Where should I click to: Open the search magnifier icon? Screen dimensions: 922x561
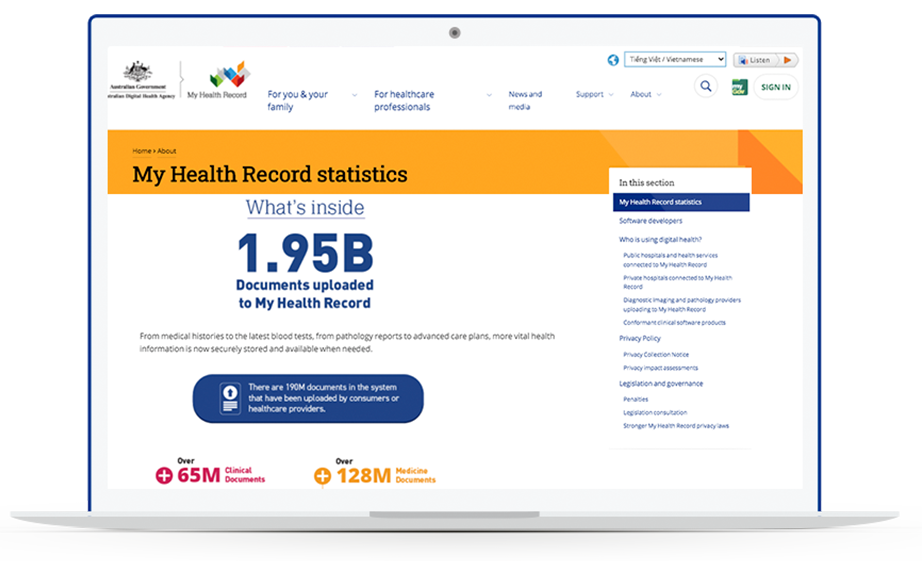coord(706,86)
